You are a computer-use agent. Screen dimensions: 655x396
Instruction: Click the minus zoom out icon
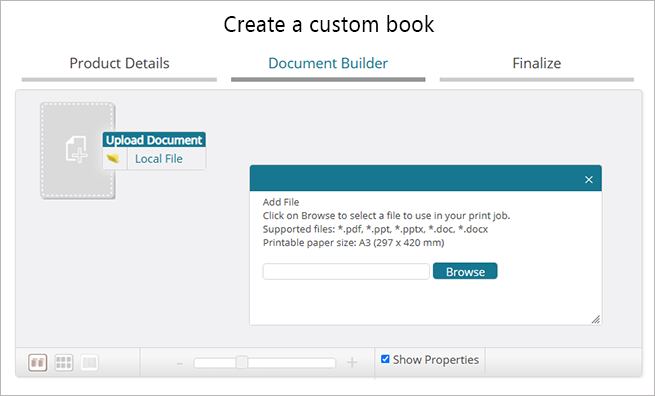point(180,363)
